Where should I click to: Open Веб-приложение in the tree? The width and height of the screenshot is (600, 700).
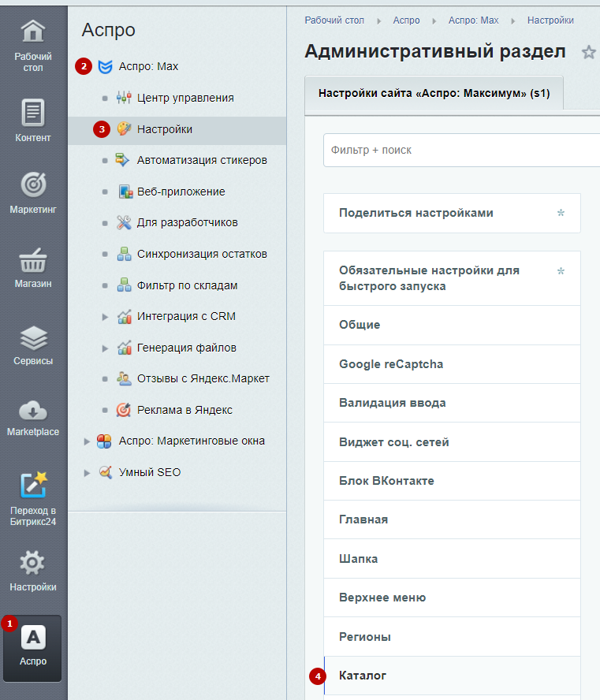click(181, 192)
